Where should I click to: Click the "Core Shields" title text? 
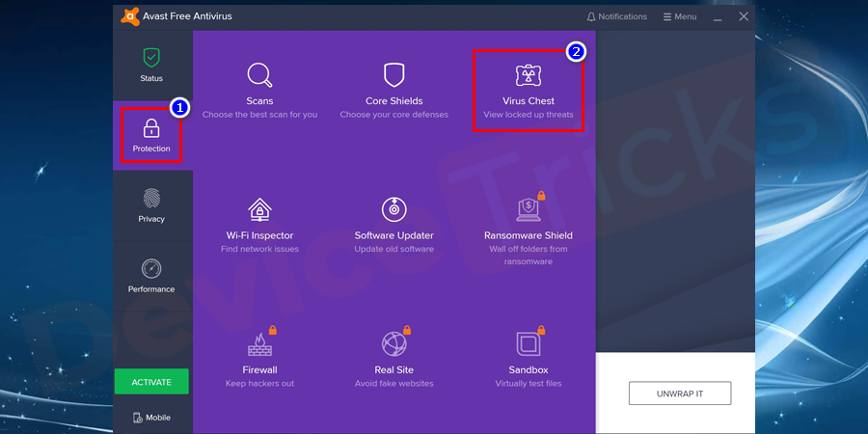(x=394, y=101)
